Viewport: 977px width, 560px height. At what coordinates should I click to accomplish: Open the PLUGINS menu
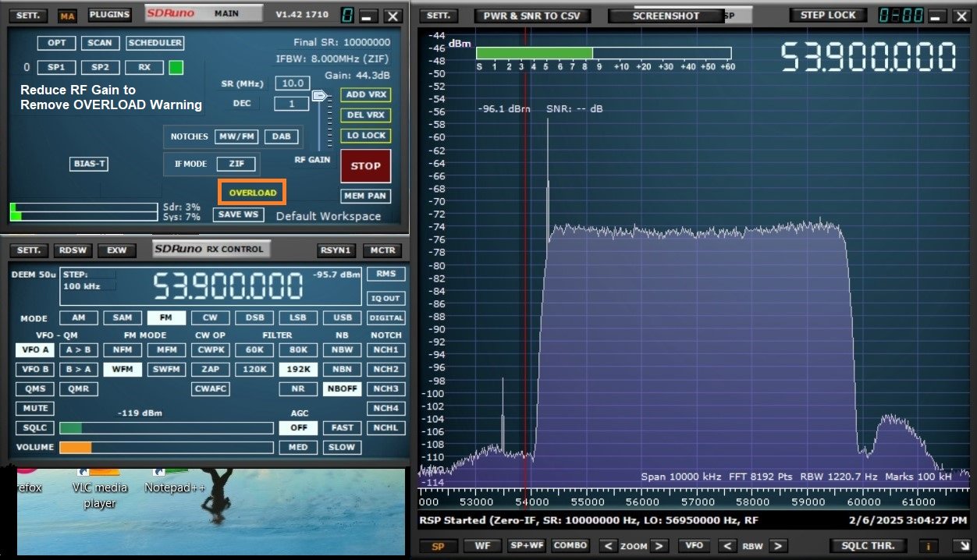(x=110, y=15)
